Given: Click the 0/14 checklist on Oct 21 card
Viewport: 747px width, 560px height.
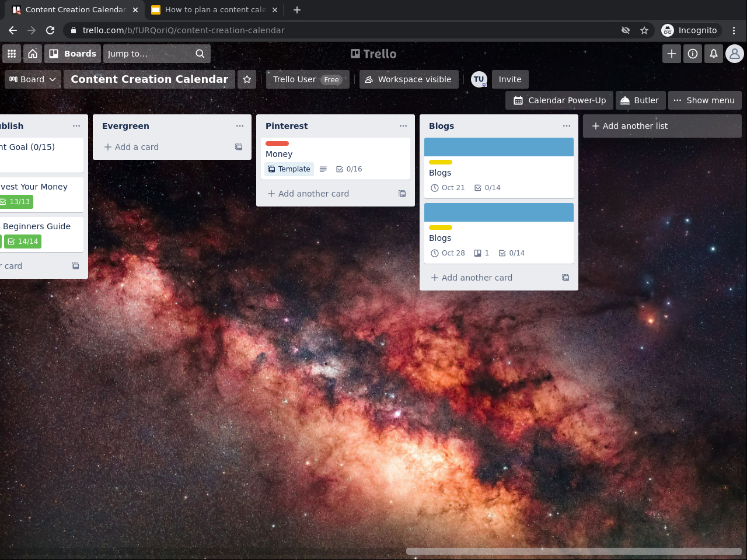Looking at the screenshot, I should (x=487, y=188).
